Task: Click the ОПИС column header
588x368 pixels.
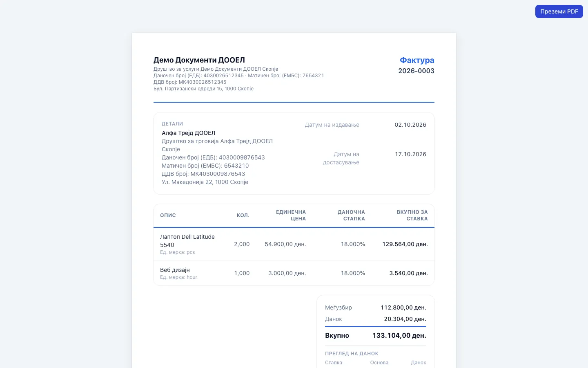Action: (x=168, y=215)
